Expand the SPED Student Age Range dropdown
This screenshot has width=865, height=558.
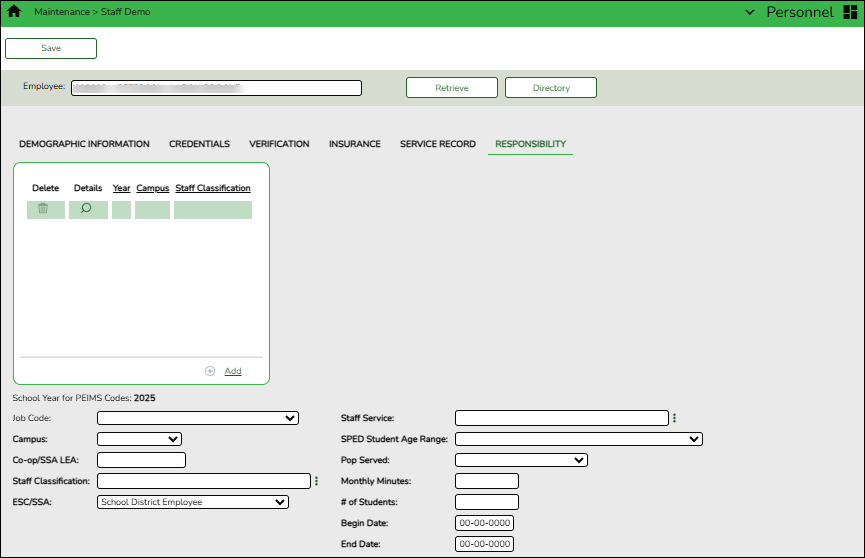(579, 439)
